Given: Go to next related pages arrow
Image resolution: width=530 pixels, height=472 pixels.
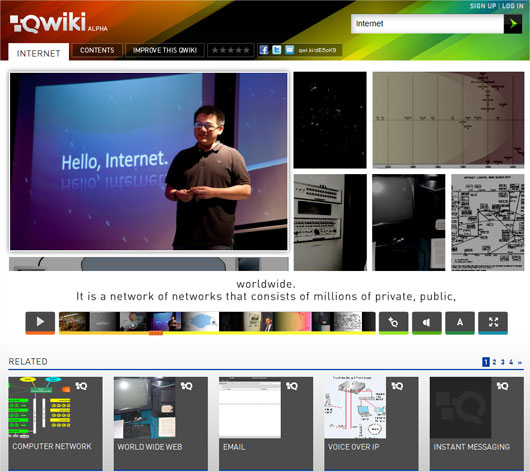Looking at the screenshot, I should coord(520,363).
